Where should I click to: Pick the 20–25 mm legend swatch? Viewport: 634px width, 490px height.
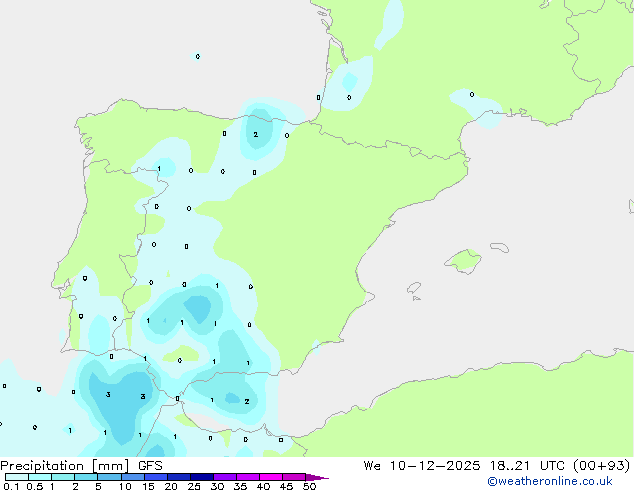[179, 477]
